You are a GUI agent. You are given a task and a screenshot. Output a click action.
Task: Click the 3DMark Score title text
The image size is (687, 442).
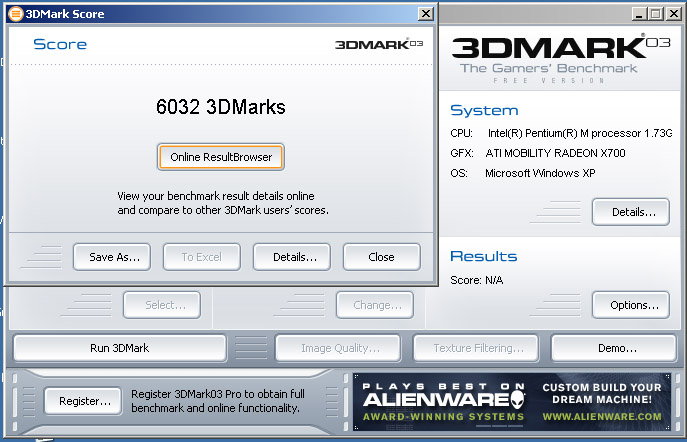coord(65,14)
